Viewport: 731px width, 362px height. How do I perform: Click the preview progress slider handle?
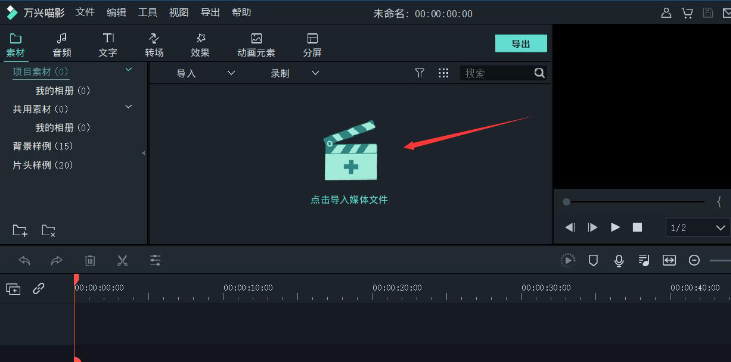click(566, 202)
